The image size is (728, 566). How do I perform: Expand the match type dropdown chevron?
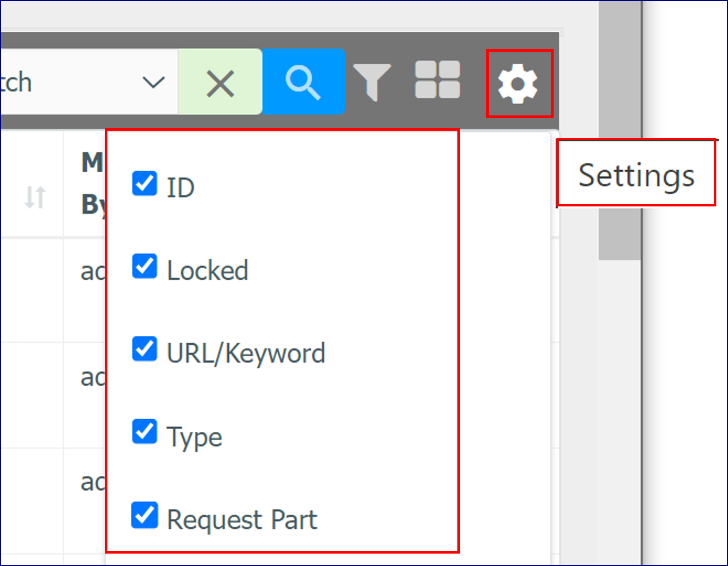(x=154, y=82)
